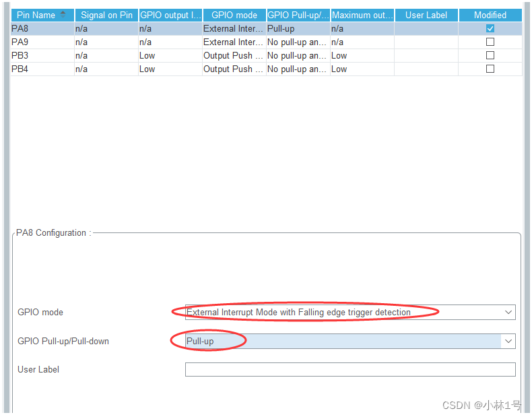Click PA8 GPIO mode External Interrupt cell
The width and height of the screenshot is (532, 417).
(x=234, y=29)
